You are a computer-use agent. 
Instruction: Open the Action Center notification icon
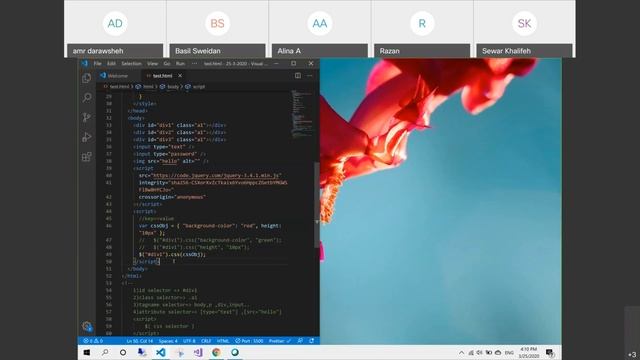coord(550,353)
